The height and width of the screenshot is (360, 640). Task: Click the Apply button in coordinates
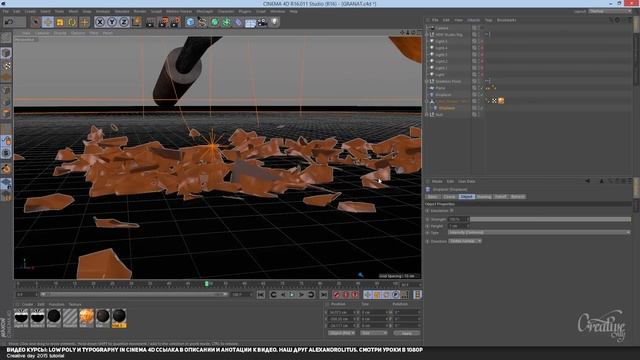[407, 333]
